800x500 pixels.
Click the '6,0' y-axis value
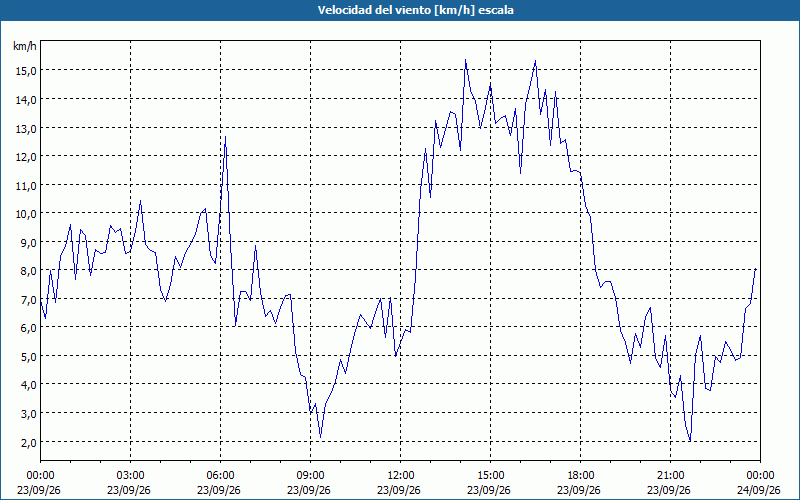click(28, 328)
